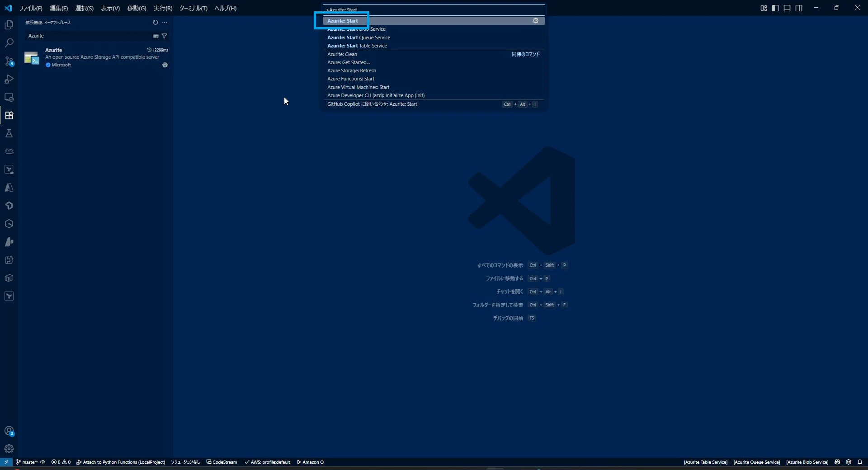Select Azurite: Start Table Service command
This screenshot has height=470, width=868.
[x=434, y=46]
